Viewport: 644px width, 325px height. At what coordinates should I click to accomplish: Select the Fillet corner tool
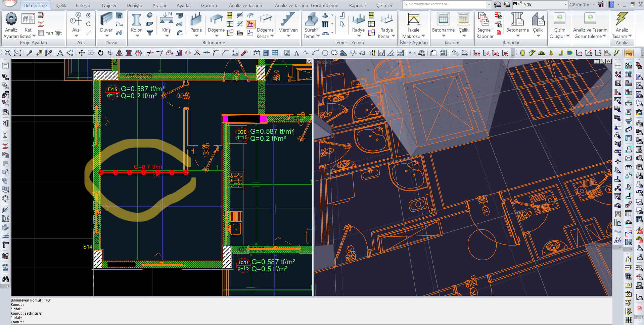[216, 53]
